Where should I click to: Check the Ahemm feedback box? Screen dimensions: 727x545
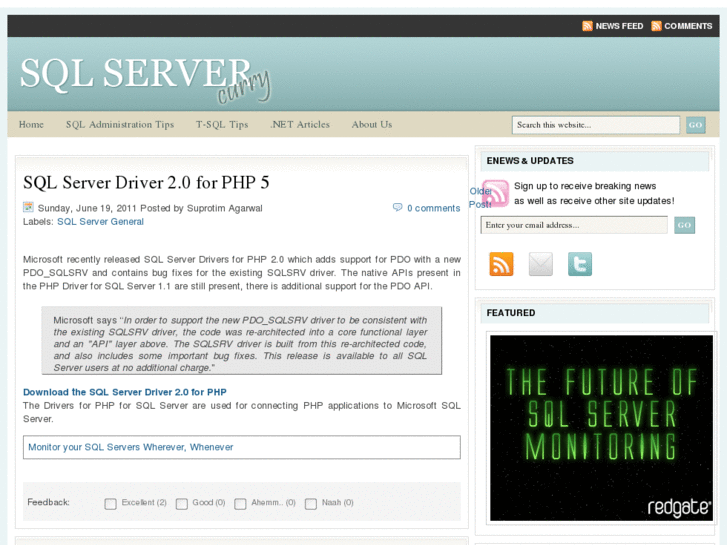coord(240,504)
